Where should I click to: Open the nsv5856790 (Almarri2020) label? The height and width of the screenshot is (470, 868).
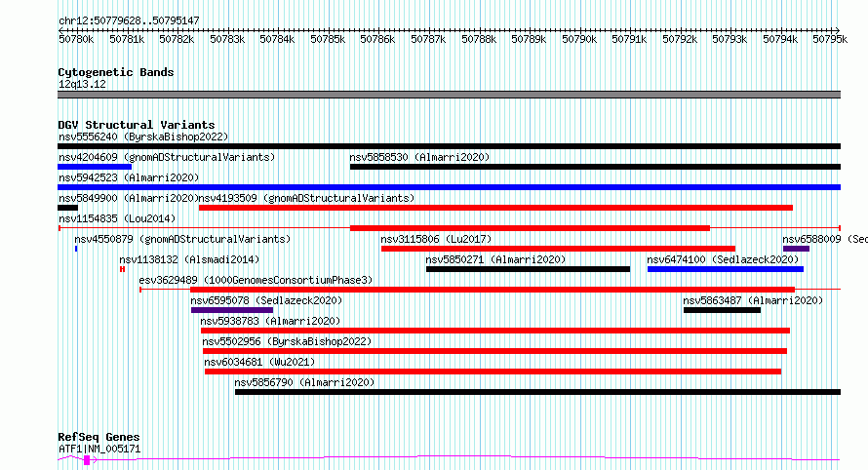tap(304, 382)
